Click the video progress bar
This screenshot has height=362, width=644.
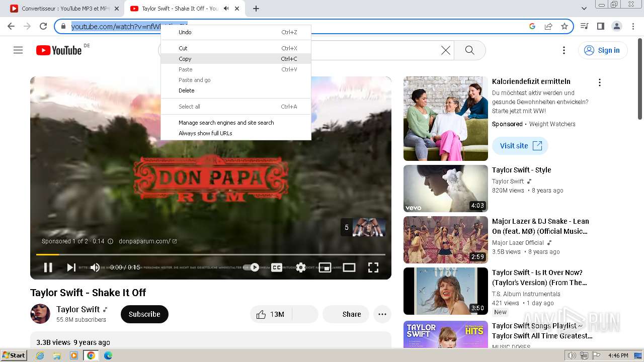click(x=210, y=254)
